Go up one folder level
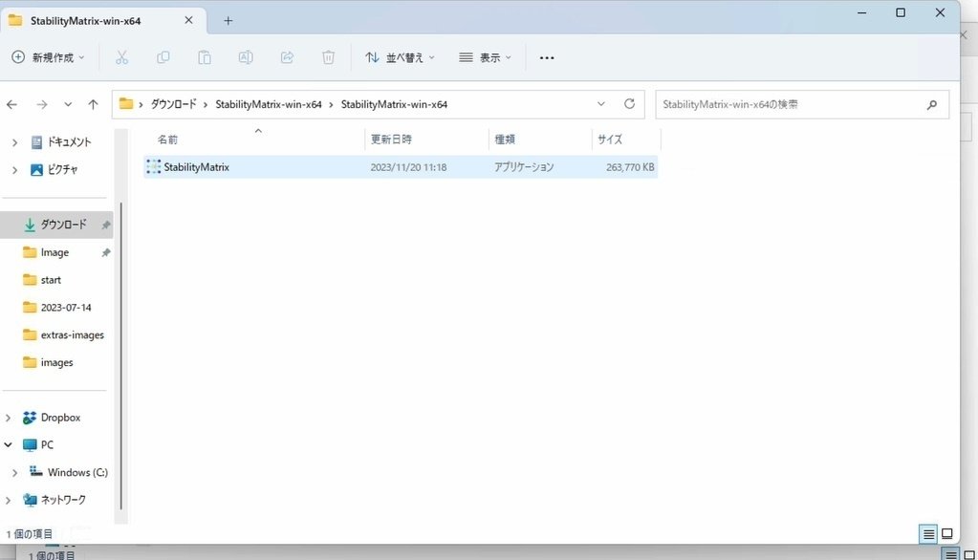978x560 pixels. (x=93, y=104)
